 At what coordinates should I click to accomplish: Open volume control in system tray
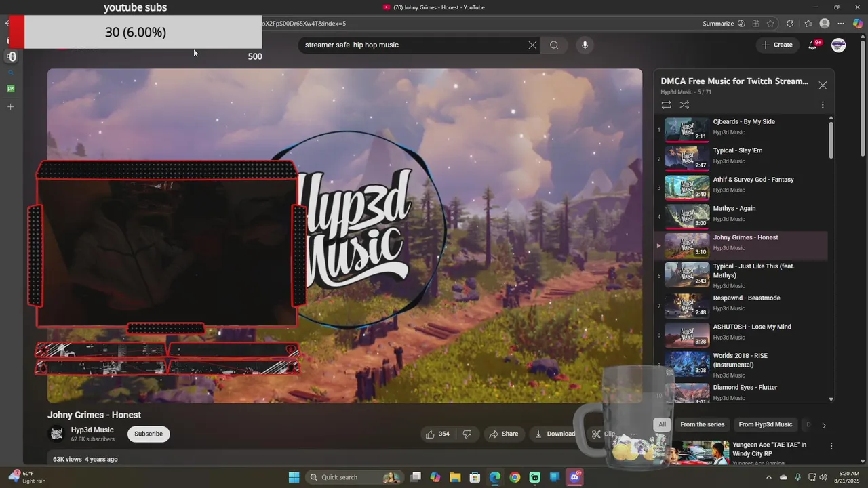(823, 477)
